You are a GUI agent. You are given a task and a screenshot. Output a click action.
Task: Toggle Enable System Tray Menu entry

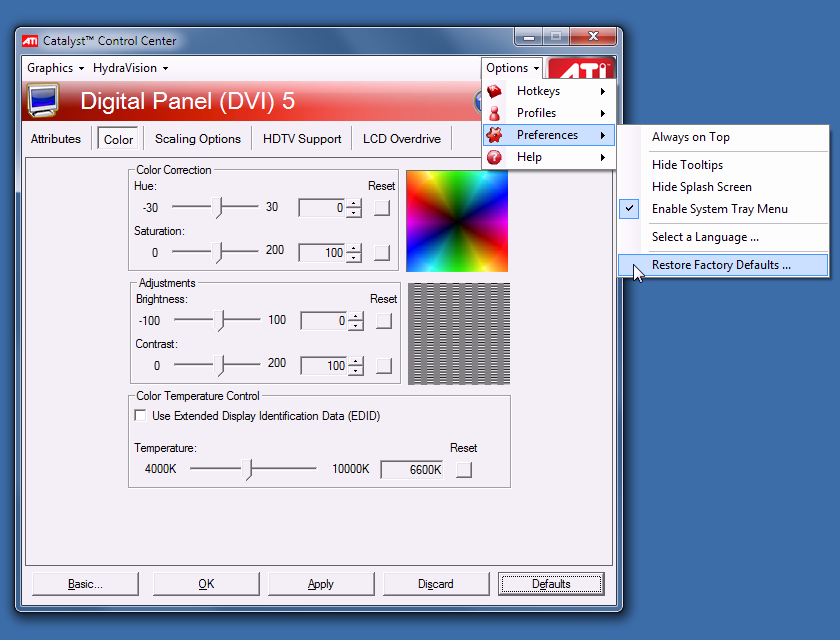point(723,209)
